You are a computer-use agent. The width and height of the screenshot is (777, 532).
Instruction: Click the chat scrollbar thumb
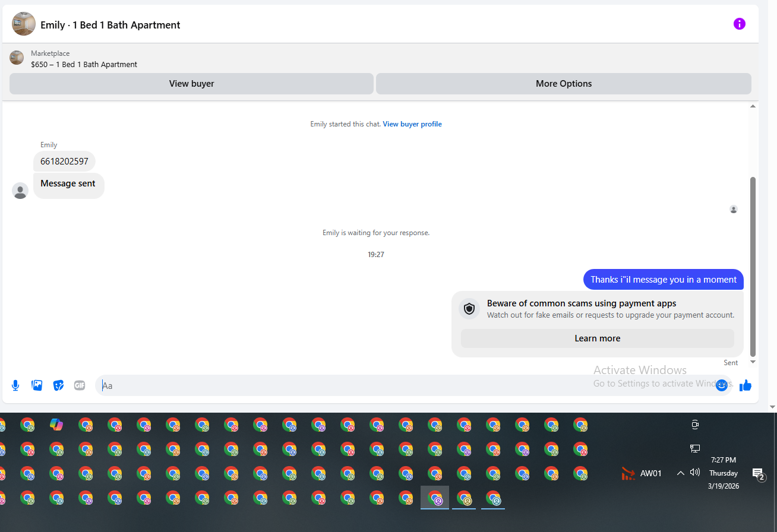click(x=753, y=266)
